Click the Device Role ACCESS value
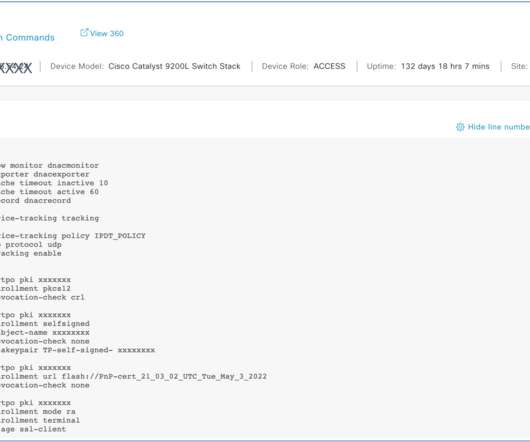530x442 pixels. [x=329, y=66]
